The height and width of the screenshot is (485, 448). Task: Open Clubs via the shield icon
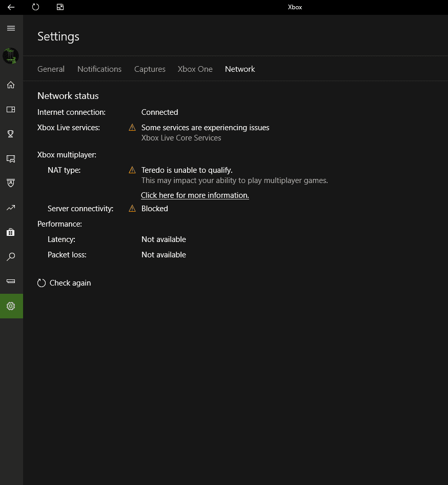(11, 183)
